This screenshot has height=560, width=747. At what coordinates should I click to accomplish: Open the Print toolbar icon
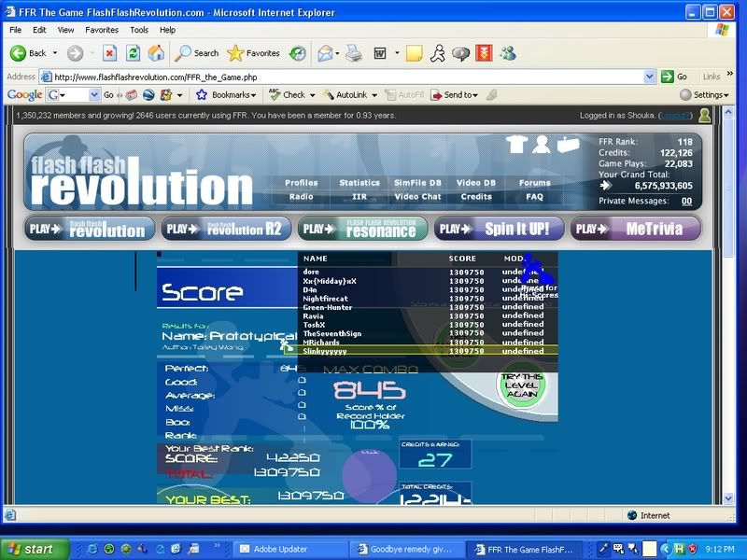click(x=354, y=53)
